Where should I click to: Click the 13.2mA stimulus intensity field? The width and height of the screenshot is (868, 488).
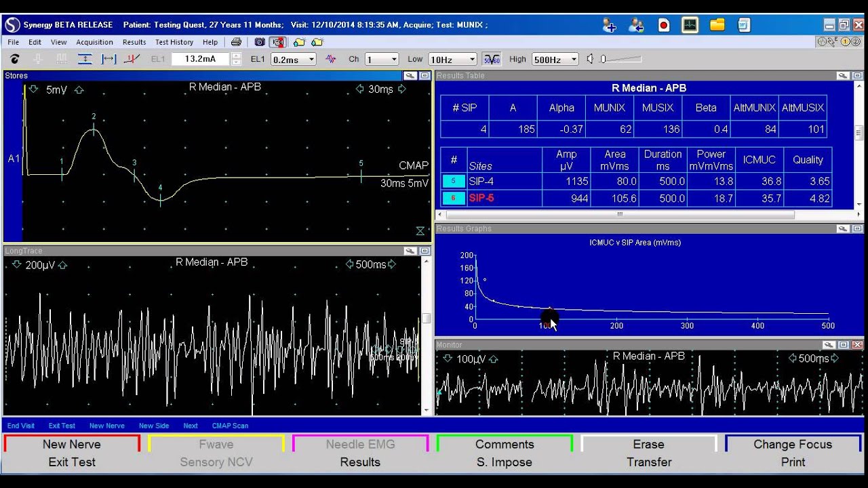[x=201, y=59]
